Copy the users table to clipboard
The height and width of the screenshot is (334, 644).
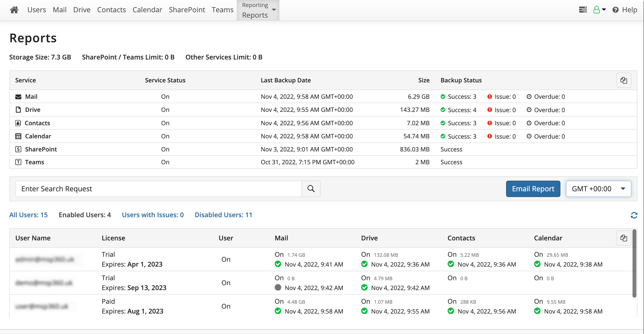click(x=624, y=238)
